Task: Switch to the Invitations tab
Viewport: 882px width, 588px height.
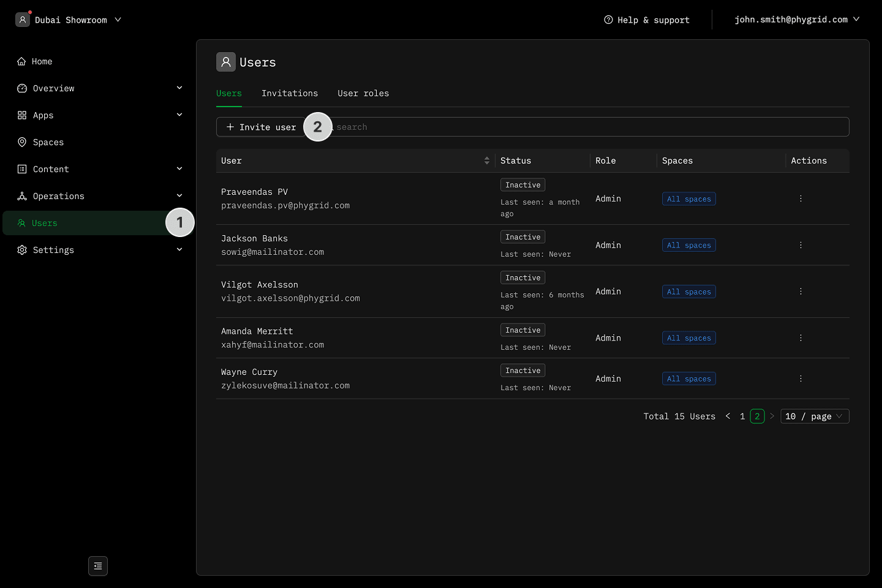Action: [x=290, y=93]
